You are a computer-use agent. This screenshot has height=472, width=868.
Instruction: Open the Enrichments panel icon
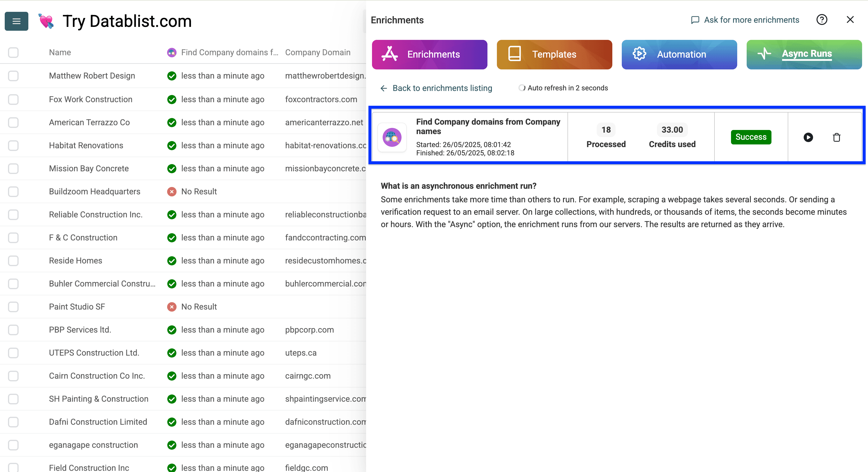click(x=390, y=54)
